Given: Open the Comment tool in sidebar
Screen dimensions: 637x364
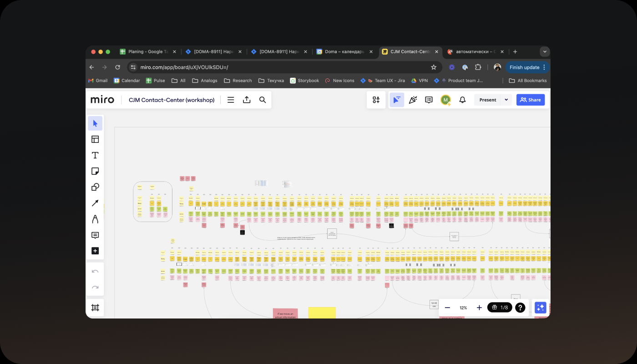Looking at the screenshot, I should [x=95, y=235].
